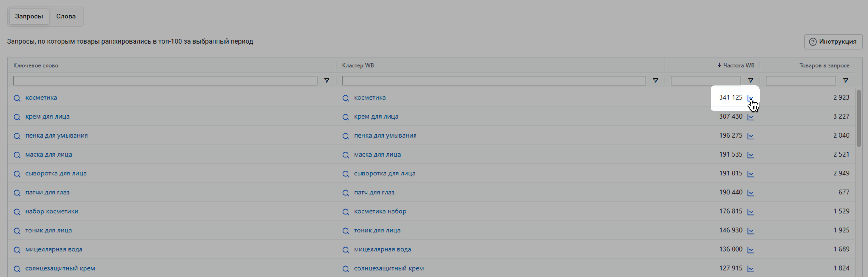This screenshot has width=868, height=277.
Task: Click search icon beside cluster мицеллярная вода
Action: pos(346,250)
